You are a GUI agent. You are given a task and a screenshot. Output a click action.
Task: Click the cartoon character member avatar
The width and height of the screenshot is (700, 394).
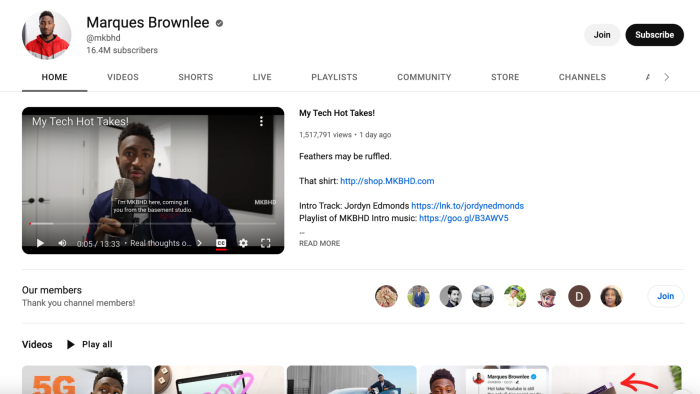[x=547, y=296]
